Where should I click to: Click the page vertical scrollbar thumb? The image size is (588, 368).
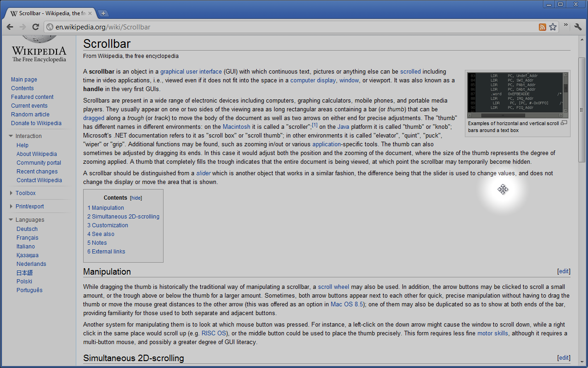[582, 109]
